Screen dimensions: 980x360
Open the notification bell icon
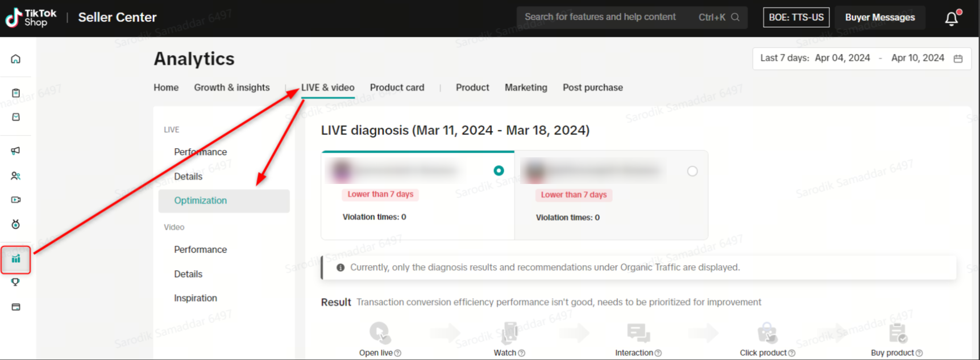click(952, 18)
